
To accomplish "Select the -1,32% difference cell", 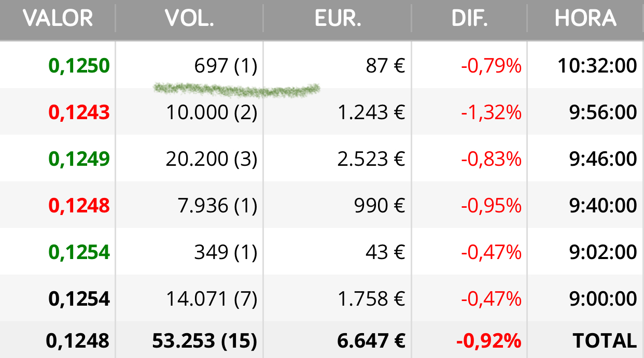I will pyautogui.click(x=491, y=112).
